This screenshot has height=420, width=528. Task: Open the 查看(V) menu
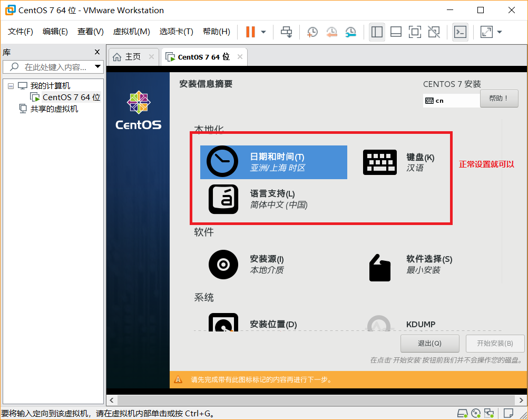pyautogui.click(x=90, y=32)
